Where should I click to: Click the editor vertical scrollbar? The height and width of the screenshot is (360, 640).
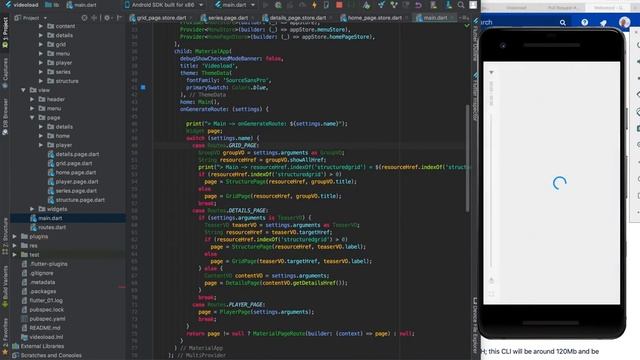tap(467, 159)
